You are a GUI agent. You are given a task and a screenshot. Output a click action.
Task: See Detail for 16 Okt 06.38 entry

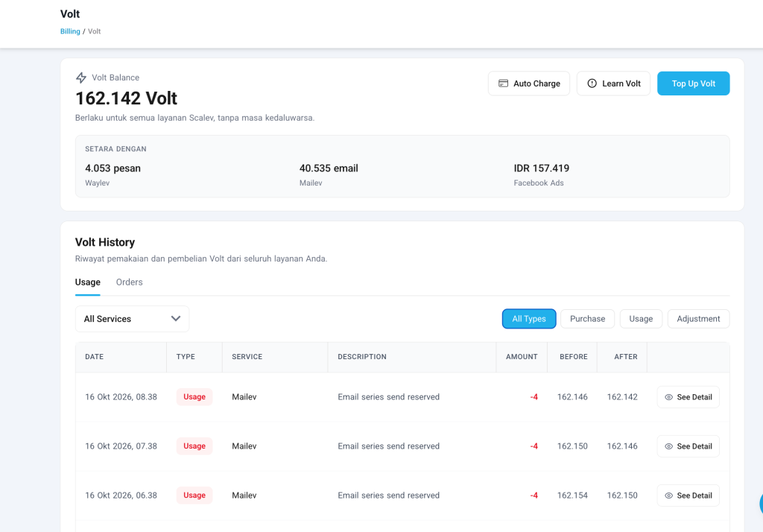point(688,495)
